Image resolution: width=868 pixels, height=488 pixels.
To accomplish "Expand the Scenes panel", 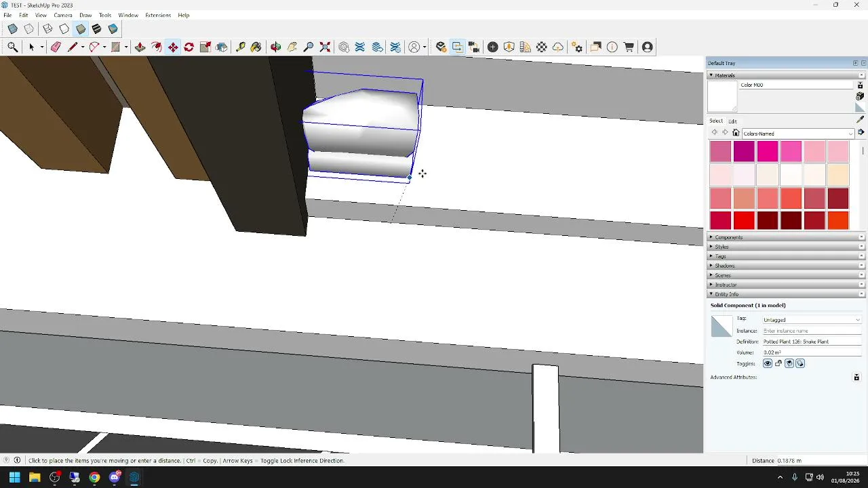I will tap(786, 275).
